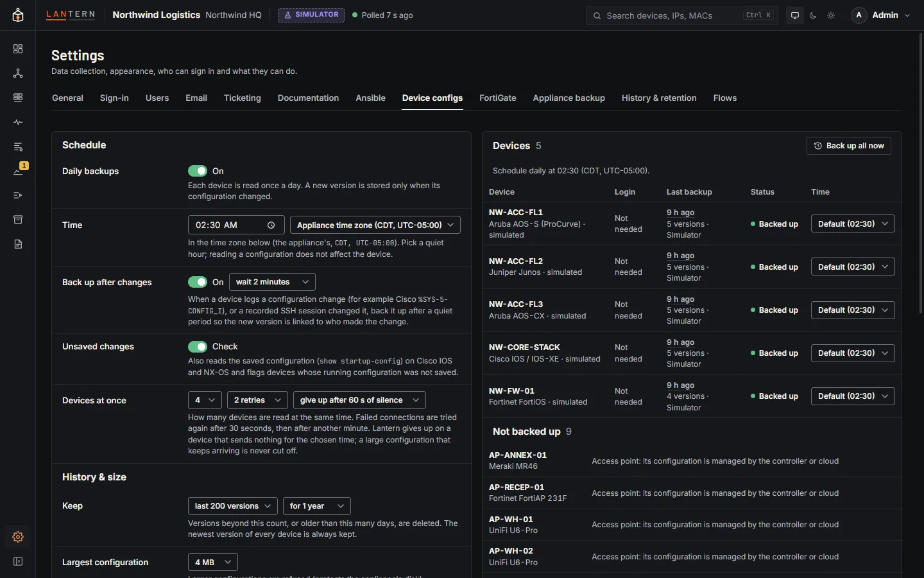The height and width of the screenshot is (578, 924).
Task: Switch to dark theme with the moon icon
Action: [x=813, y=15]
